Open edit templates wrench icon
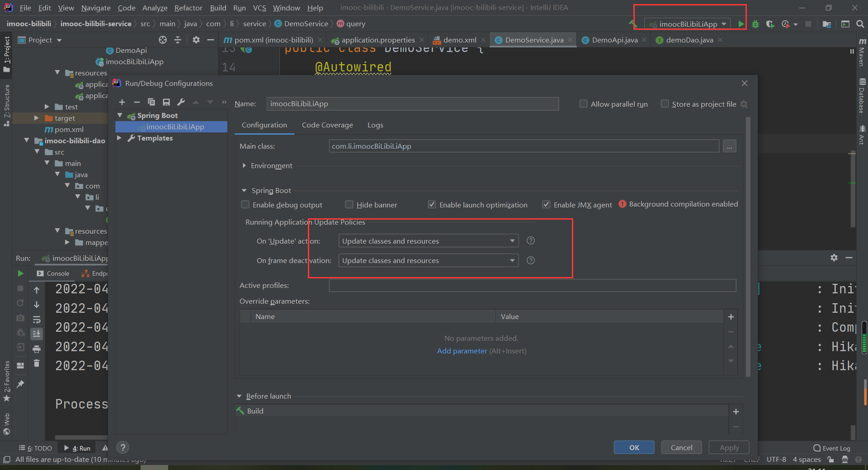 (x=181, y=103)
